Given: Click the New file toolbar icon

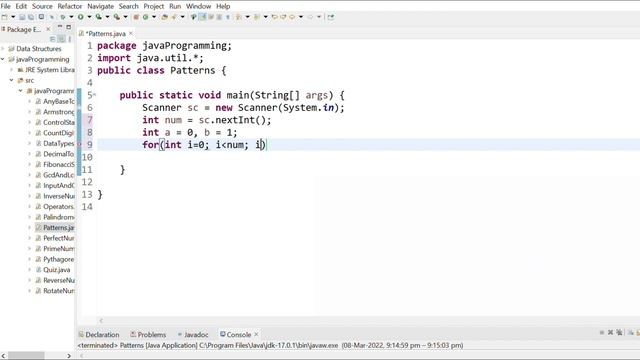Looking at the screenshot, I should [4, 17].
